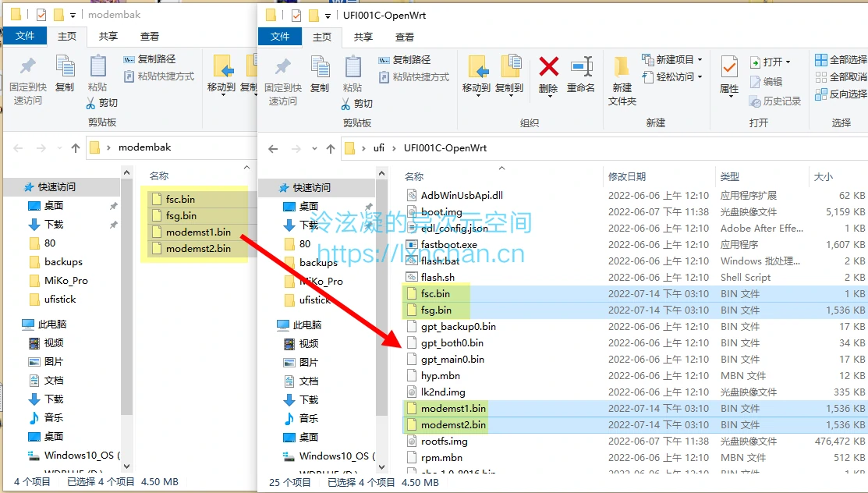Expand the Open (打开) dropdown arrow
The height and width of the screenshot is (493, 868).
(x=788, y=62)
